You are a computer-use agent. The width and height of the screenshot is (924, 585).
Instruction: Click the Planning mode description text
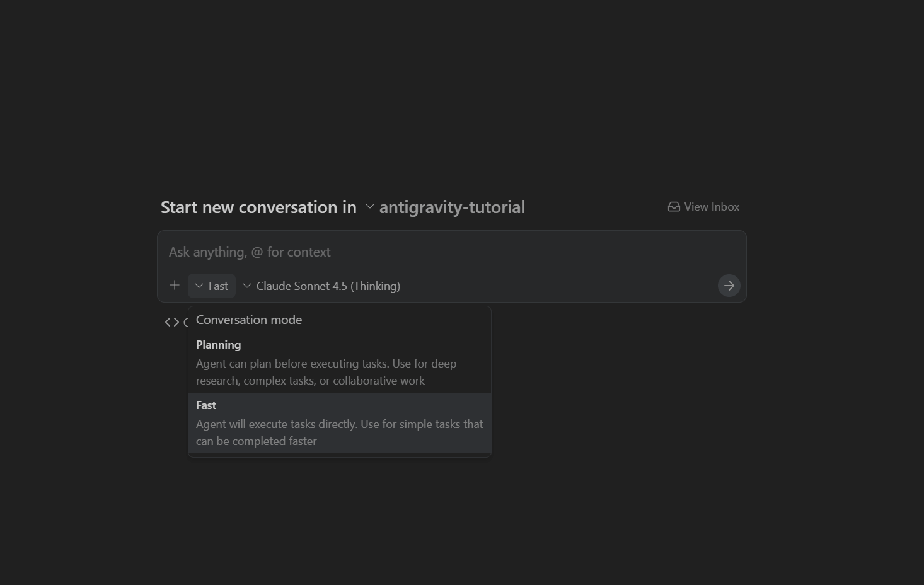click(x=326, y=372)
